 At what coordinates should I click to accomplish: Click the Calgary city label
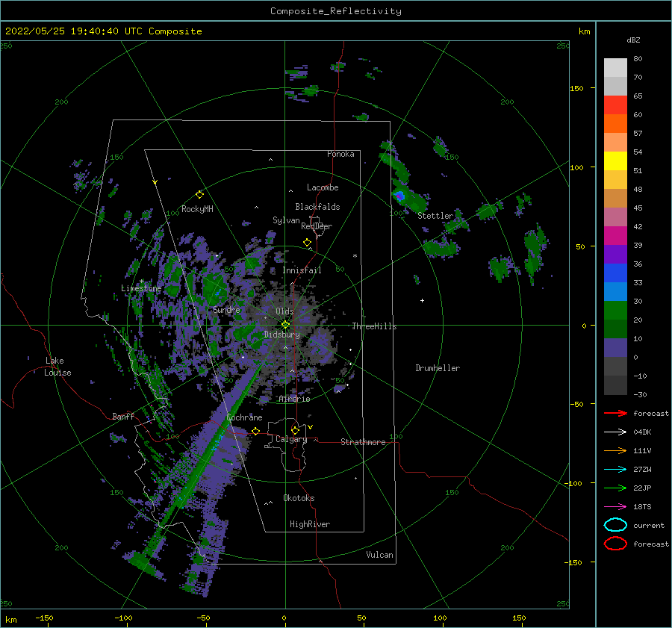point(291,439)
